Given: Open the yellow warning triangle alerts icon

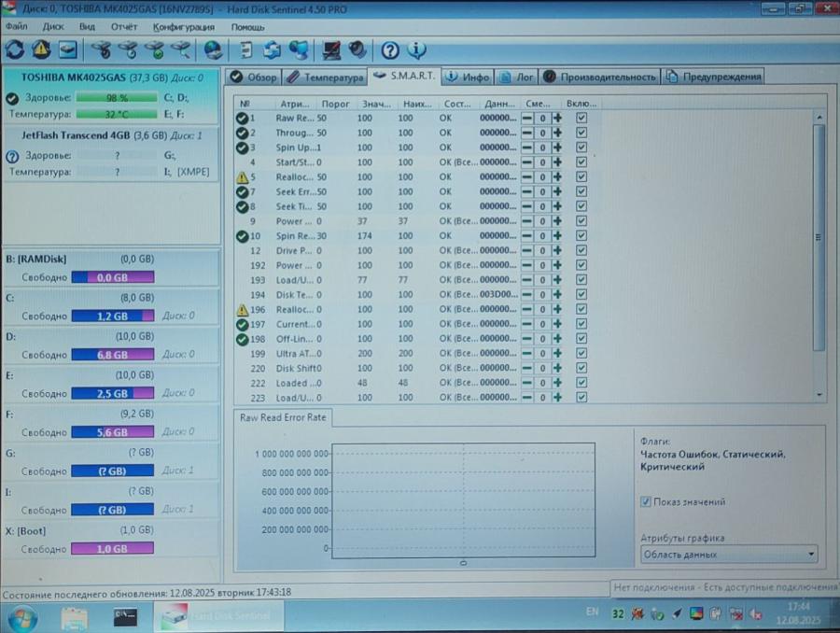Looking at the screenshot, I should point(41,49).
